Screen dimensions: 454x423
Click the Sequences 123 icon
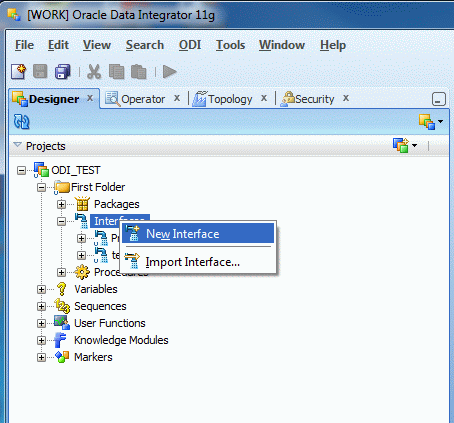click(x=62, y=306)
